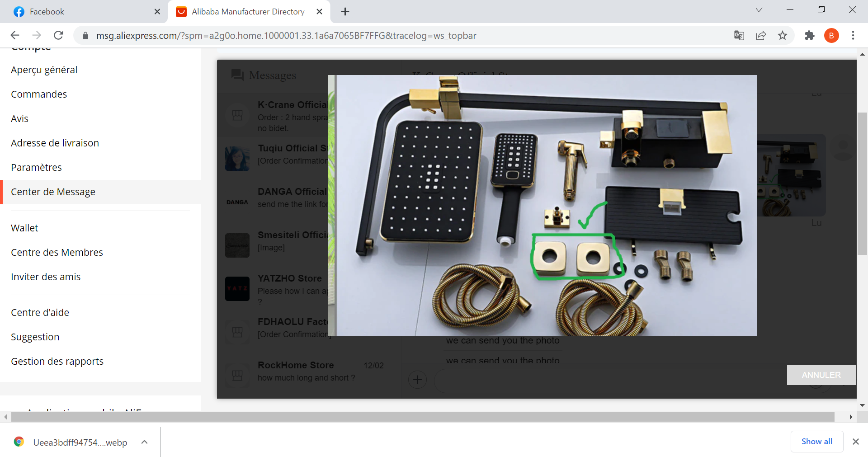Open the Google Translate page icon
Image resolution: width=868 pixels, height=461 pixels.
(x=739, y=35)
